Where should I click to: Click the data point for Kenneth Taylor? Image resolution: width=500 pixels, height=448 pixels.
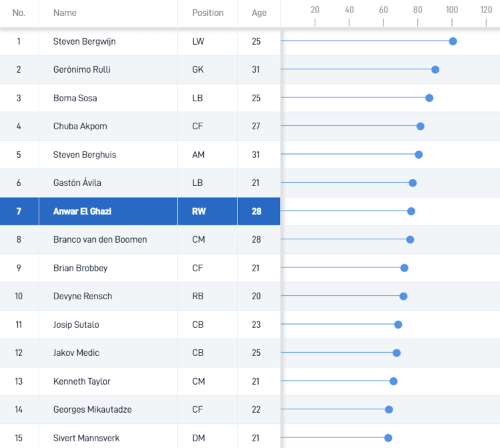click(x=393, y=381)
